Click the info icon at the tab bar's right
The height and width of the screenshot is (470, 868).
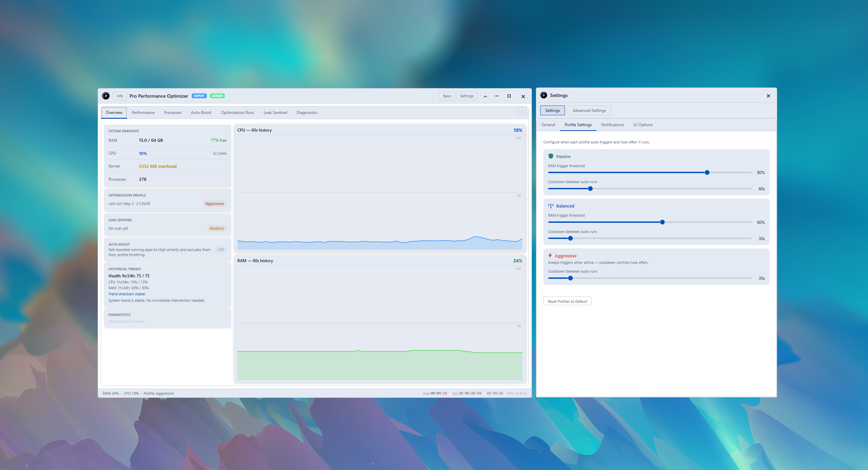click(x=522, y=112)
